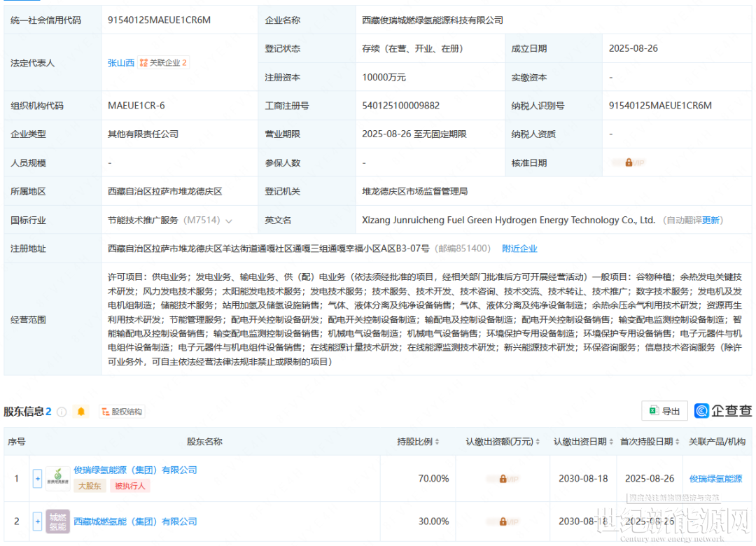The width and height of the screenshot is (756, 546).
Task: Expand first shareholder row plus button
Action: coord(37,479)
